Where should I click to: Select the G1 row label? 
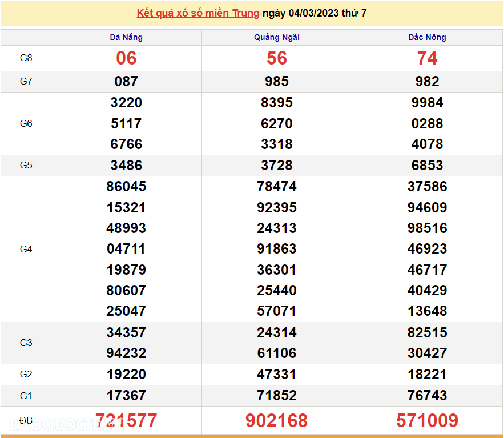pyautogui.click(x=26, y=395)
